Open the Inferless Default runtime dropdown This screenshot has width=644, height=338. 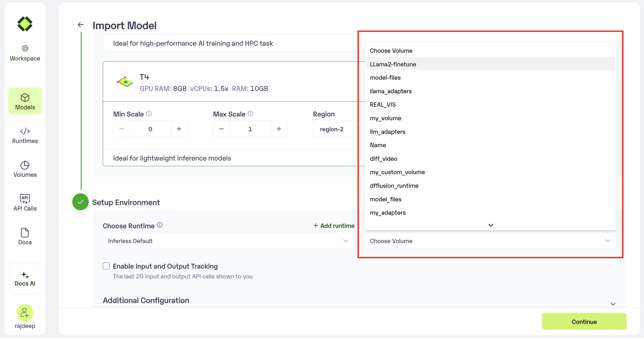click(228, 241)
